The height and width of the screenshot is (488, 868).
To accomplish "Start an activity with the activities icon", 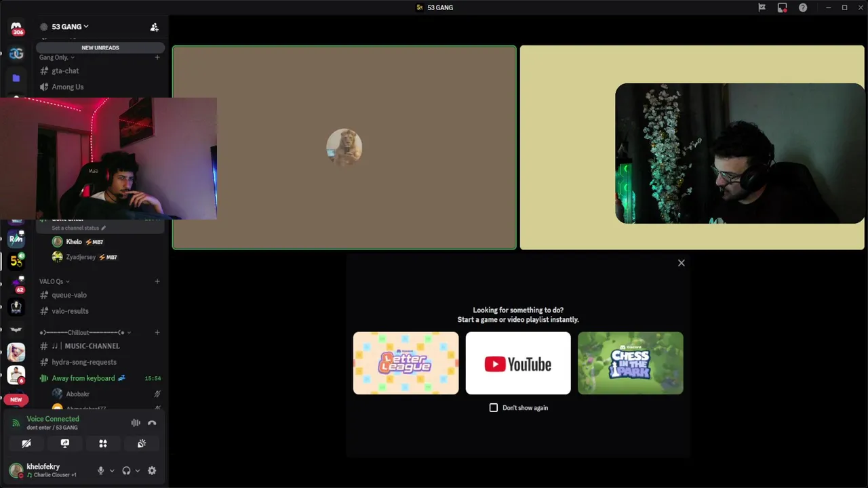I will click(x=103, y=443).
